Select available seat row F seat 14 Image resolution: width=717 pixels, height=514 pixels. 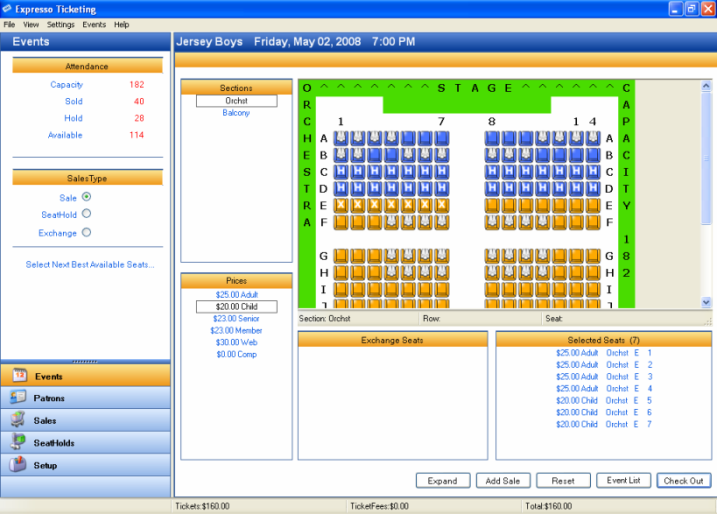point(593,222)
